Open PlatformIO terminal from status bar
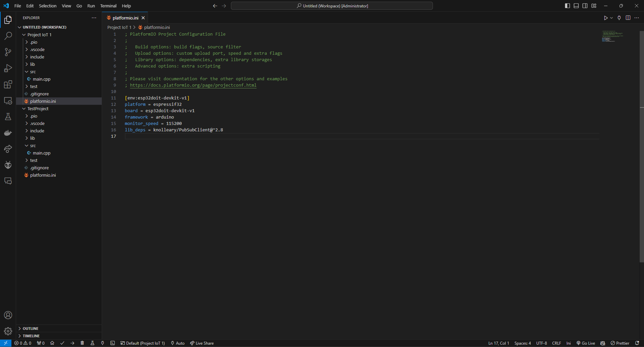This screenshot has height=347, width=644. click(112, 343)
